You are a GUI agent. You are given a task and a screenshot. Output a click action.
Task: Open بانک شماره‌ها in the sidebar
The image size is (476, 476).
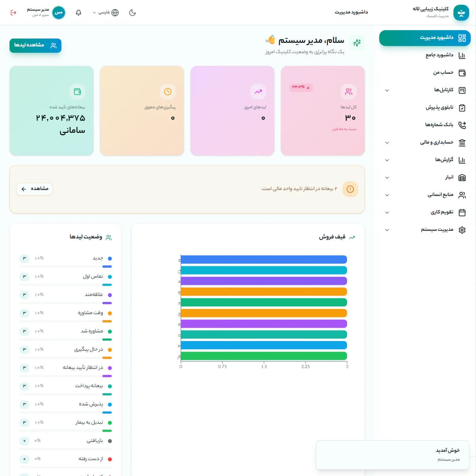pyautogui.click(x=425, y=125)
